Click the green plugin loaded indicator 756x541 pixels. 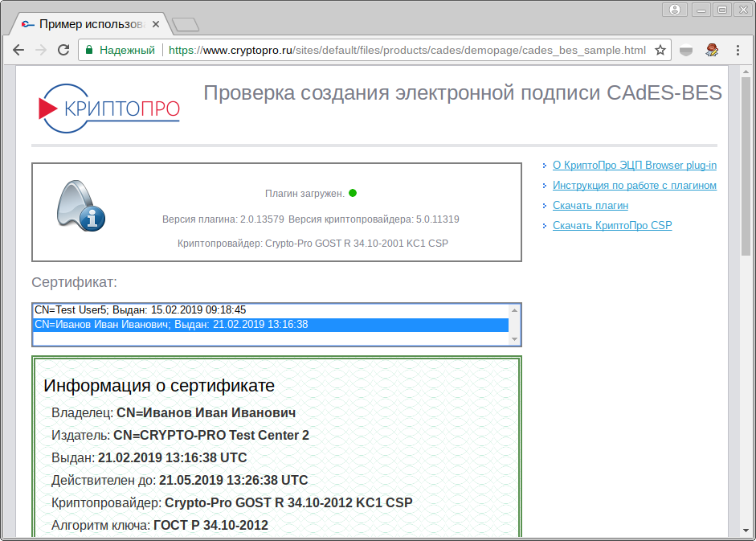coord(353,193)
